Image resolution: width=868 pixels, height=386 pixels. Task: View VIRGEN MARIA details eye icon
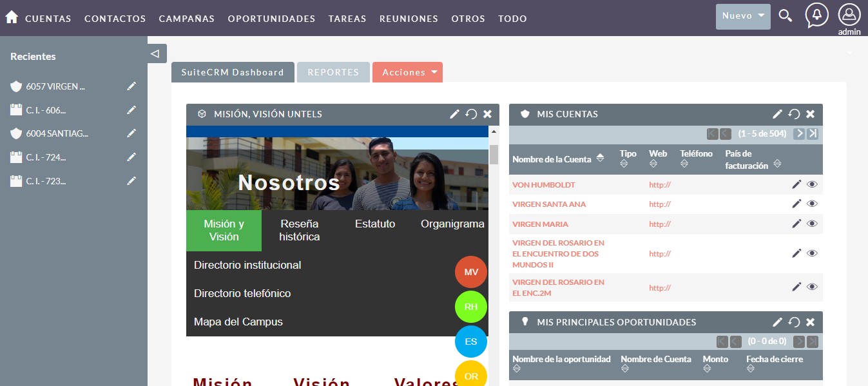(x=812, y=224)
